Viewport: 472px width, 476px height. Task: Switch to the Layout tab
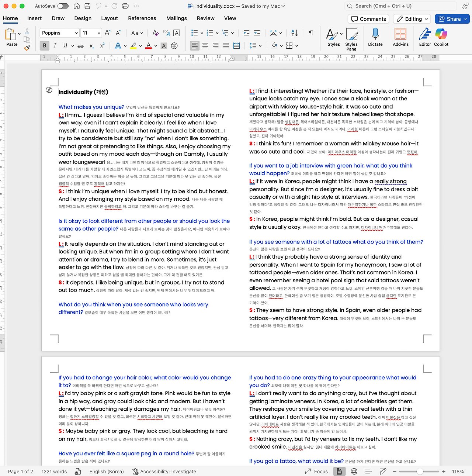[x=110, y=18]
